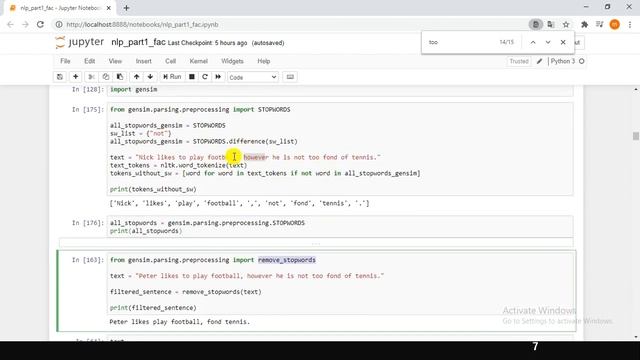This screenshot has height=360, width=640.
Task: Bookmark this page with the star icon
Action: [566, 24]
